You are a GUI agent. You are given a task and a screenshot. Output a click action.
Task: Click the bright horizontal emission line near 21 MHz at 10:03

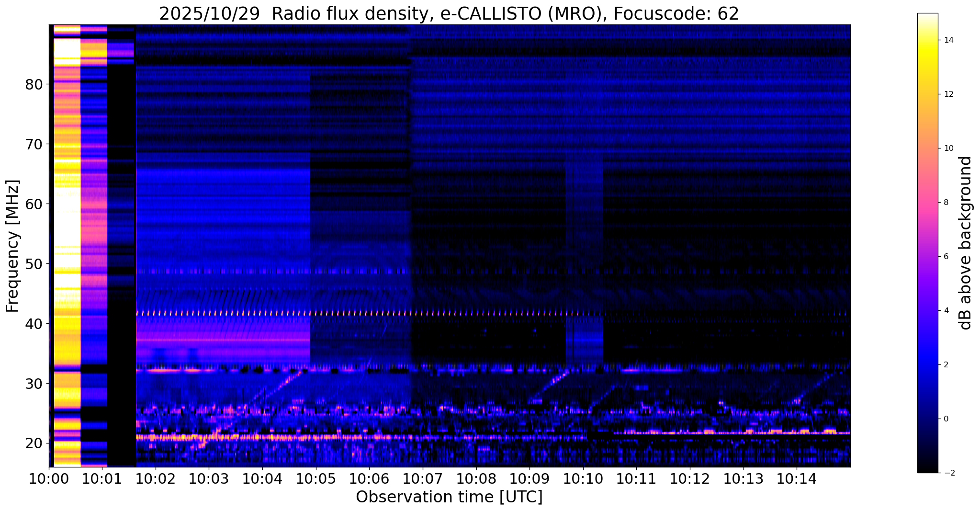point(209,437)
